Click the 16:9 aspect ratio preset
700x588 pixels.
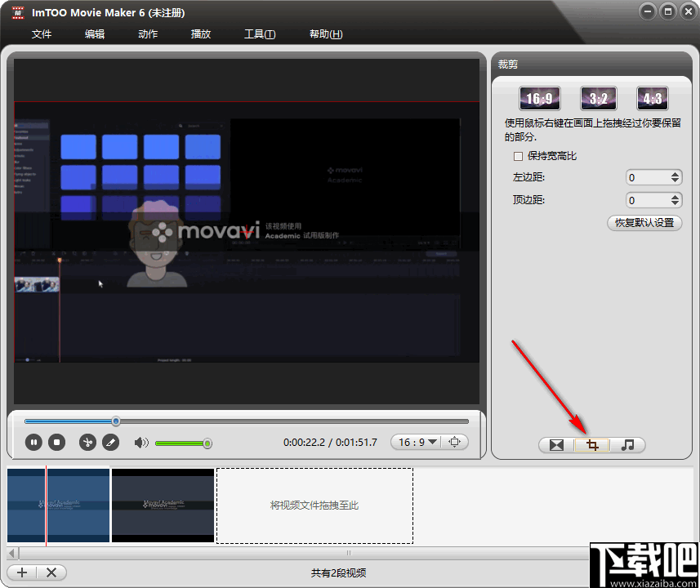click(539, 97)
